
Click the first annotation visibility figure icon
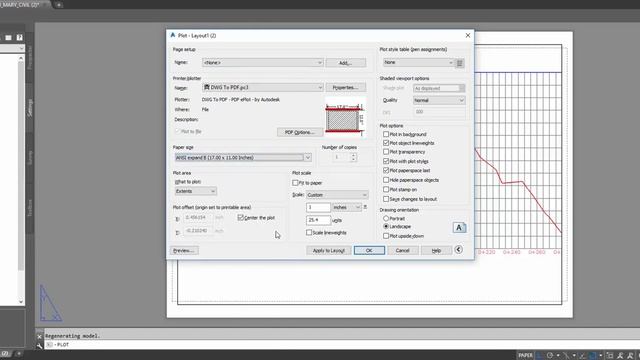(x=620, y=355)
